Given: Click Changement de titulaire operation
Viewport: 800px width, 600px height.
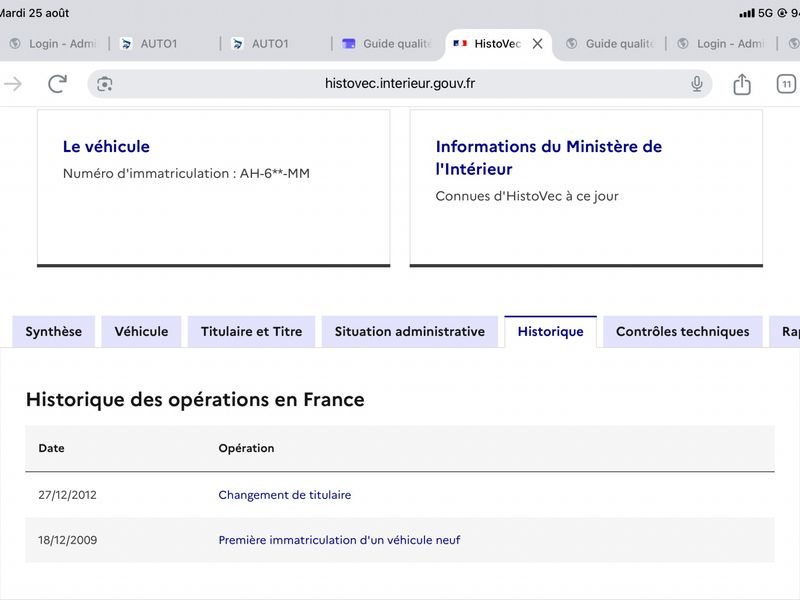Looking at the screenshot, I should [285, 495].
